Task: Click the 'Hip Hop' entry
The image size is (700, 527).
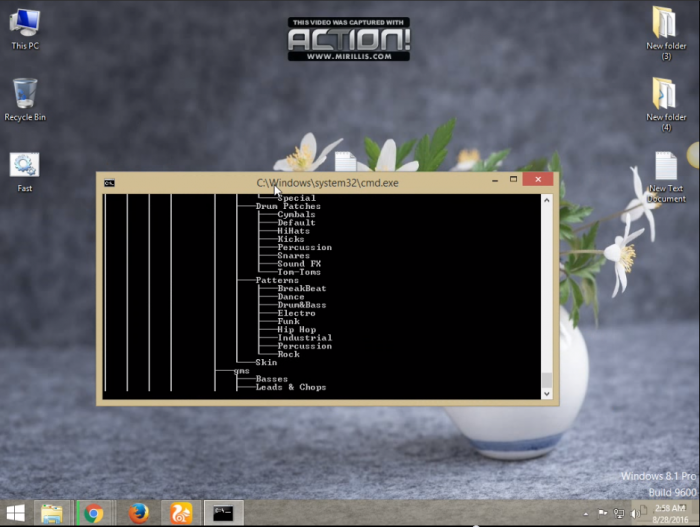Action: tap(296, 330)
